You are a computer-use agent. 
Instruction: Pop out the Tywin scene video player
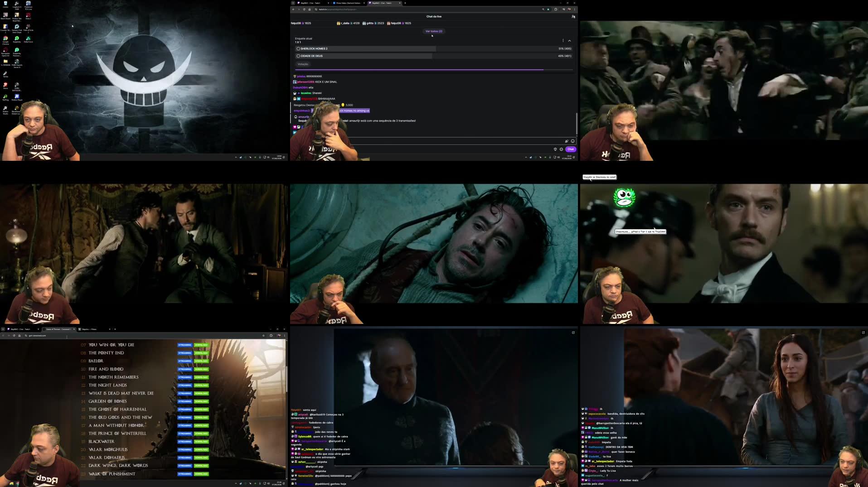pyautogui.click(x=573, y=333)
